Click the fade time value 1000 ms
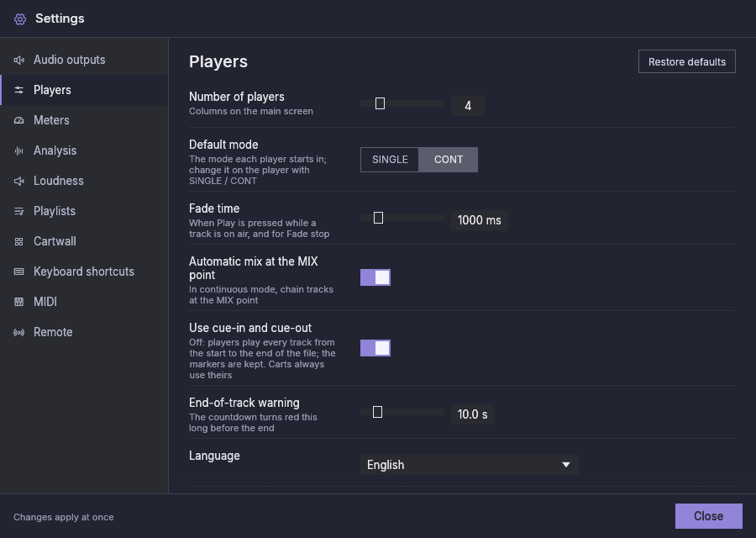The image size is (756, 538). (x=480, y=220)
